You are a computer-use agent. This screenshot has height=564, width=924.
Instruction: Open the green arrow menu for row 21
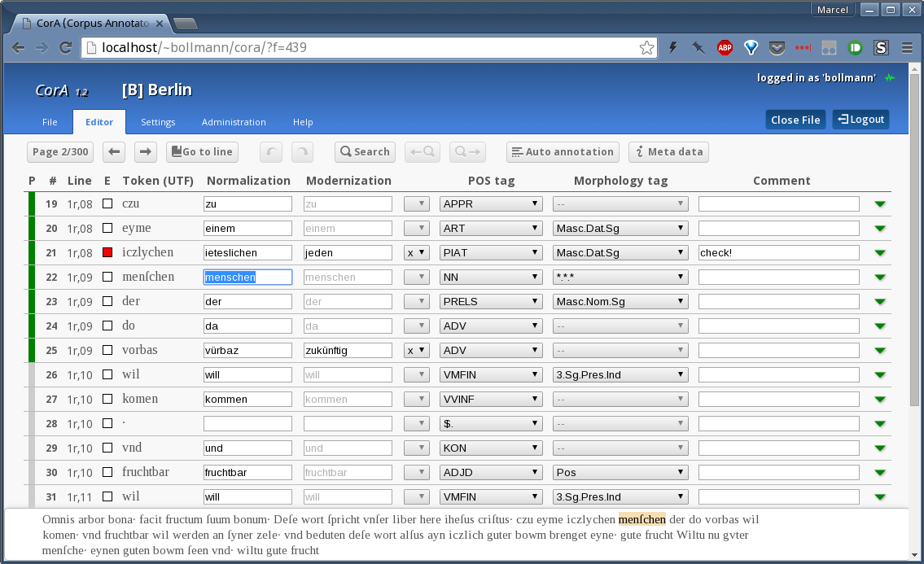[x=879, y=253]
